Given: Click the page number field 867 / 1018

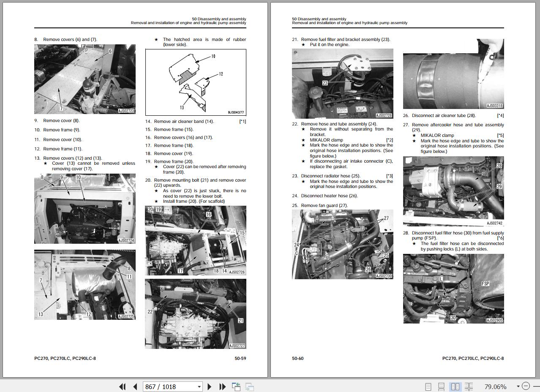Looking at the screenshot, I should 169,387.
